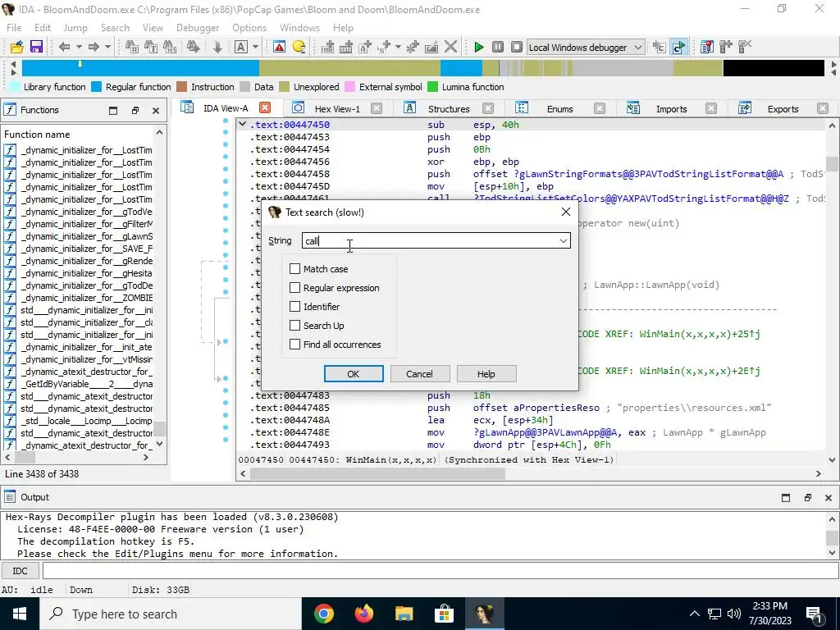
Task: Switch to the Exports tab
Action: (783, 109)
